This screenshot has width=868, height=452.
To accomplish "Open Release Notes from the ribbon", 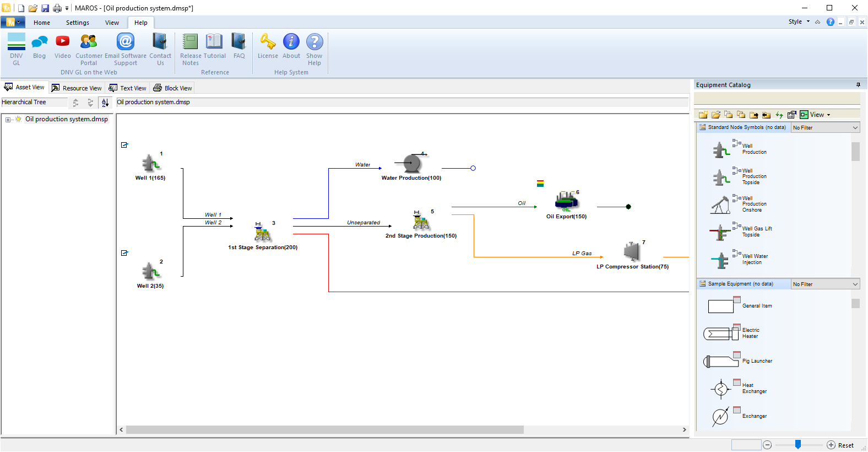I will tap(191, 49).
